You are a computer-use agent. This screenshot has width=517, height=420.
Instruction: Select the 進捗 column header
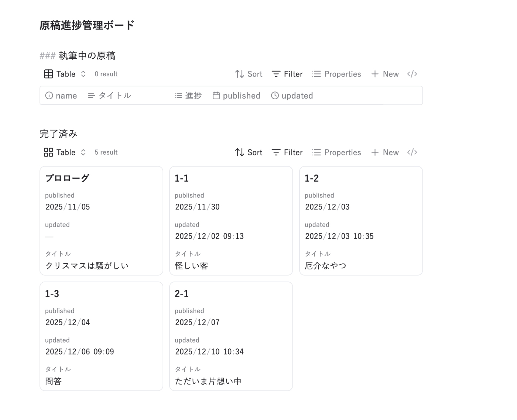pyautogui.click(x=188, y=96)
